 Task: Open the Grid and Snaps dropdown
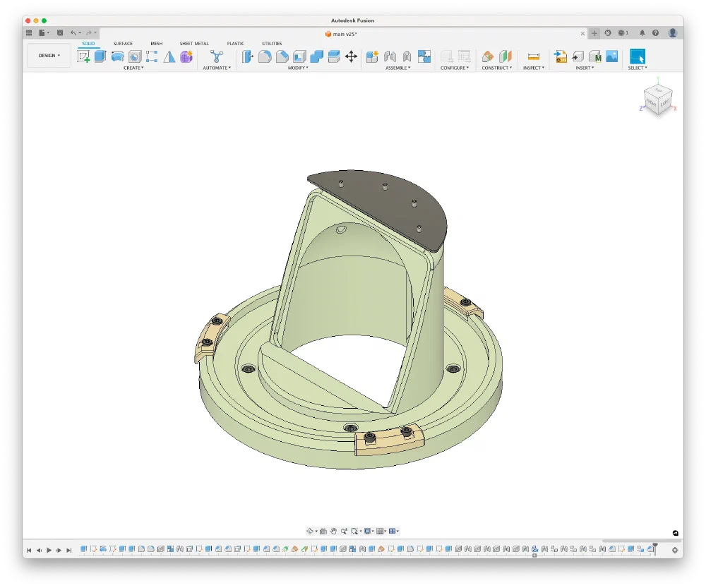coord(381,531)
